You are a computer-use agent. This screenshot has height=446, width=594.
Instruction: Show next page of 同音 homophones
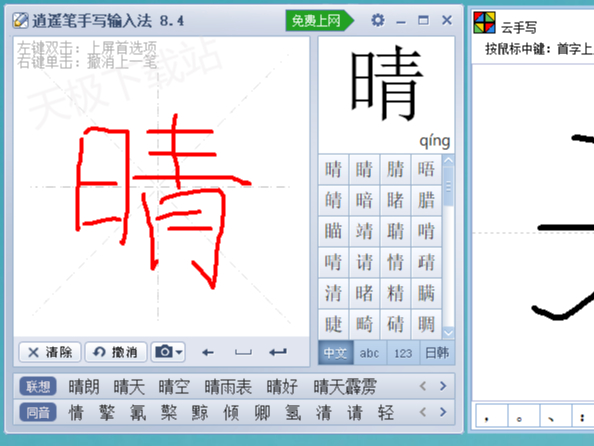(x=443, y=412)
